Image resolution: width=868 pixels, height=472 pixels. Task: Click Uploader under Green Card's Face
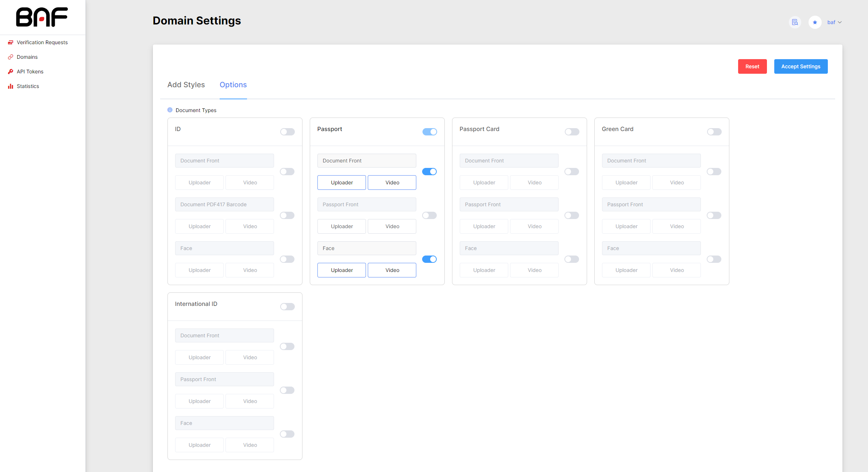point(626,270)
